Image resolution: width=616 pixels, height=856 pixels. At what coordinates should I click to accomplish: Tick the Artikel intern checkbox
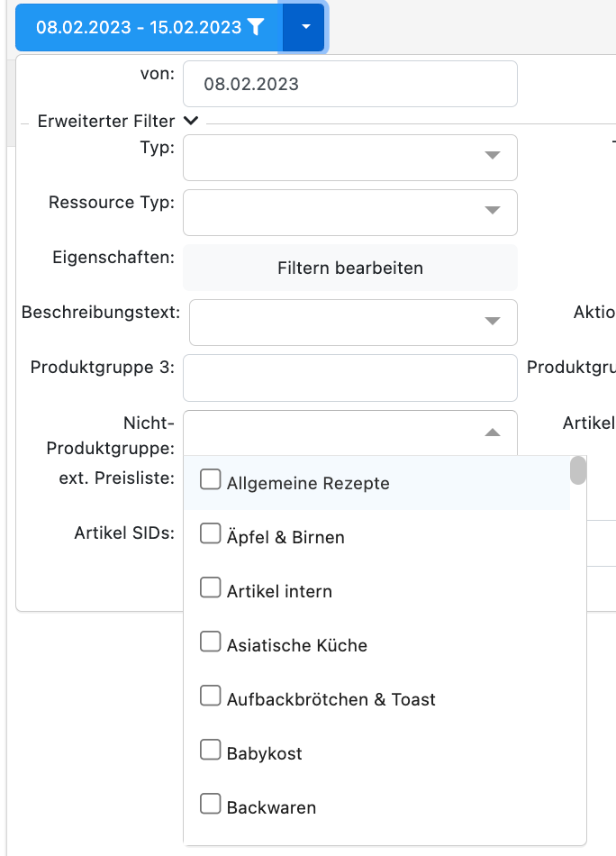click(210, 588)
